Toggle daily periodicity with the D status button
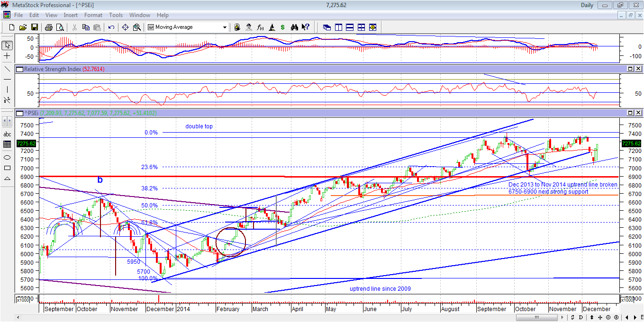 [581, 318]
